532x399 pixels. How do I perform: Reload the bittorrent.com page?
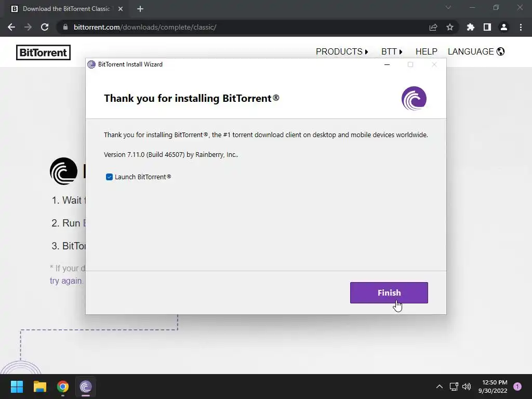point(45,27)
